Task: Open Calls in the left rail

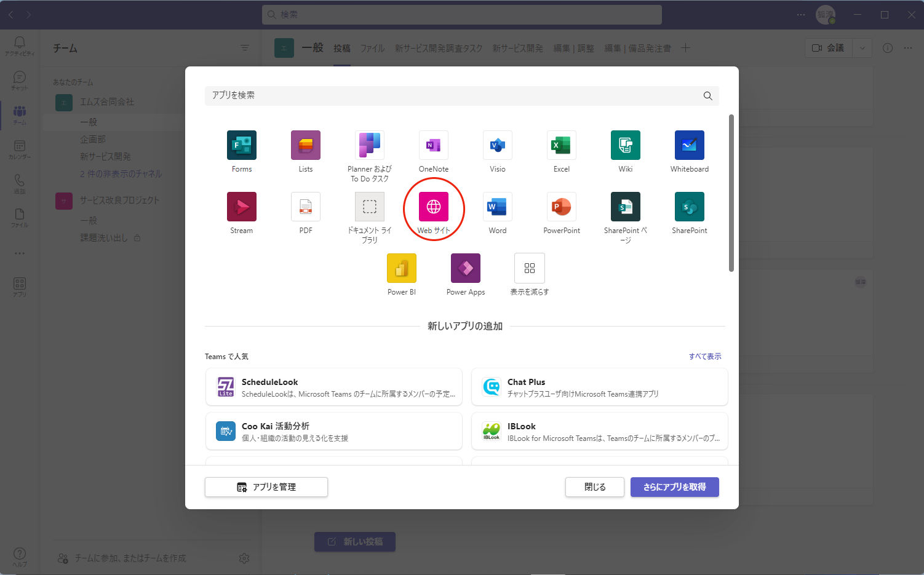Action: 20,184
